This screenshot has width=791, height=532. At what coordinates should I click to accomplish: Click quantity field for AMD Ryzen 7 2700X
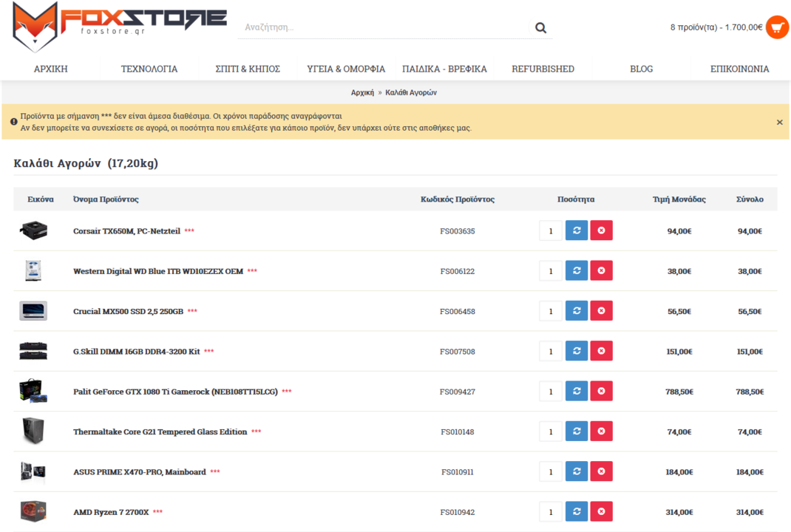[550, 512]
